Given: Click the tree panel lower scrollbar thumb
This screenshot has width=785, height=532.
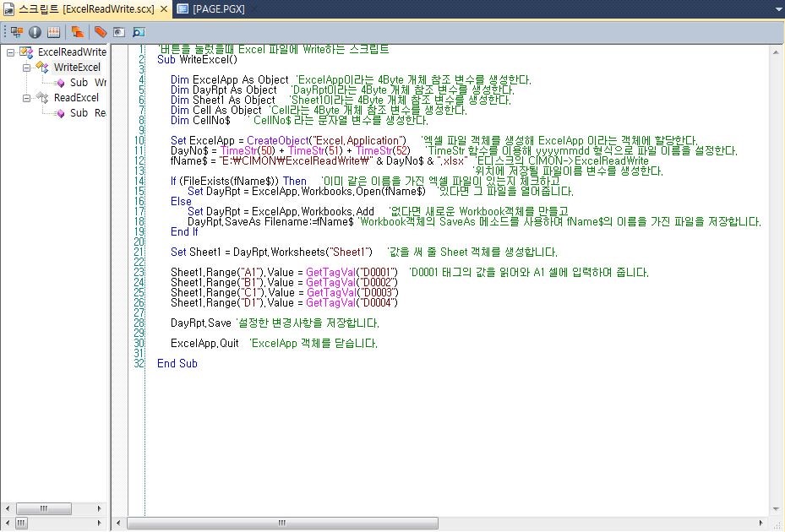Looking at the screenshot, I should coord(21,523).
